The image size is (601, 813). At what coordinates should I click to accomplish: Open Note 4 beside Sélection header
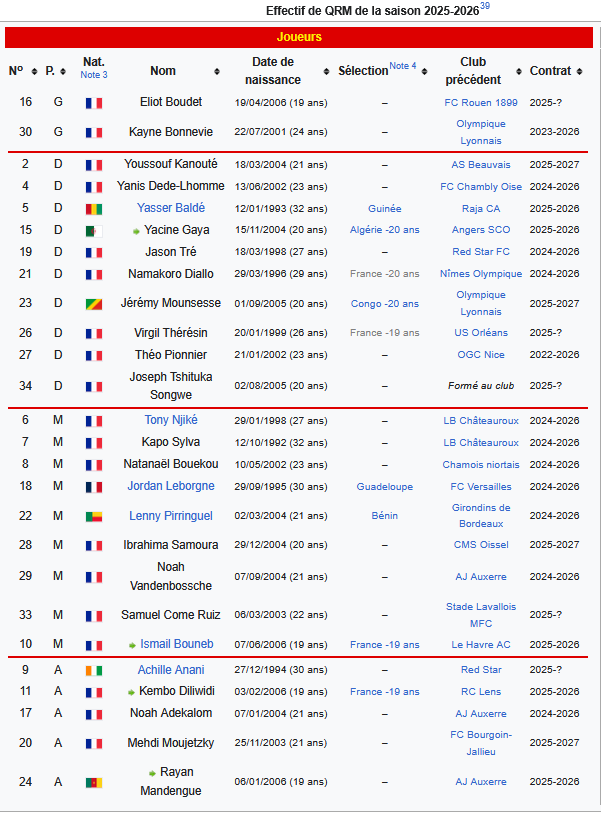click(402, 66)
